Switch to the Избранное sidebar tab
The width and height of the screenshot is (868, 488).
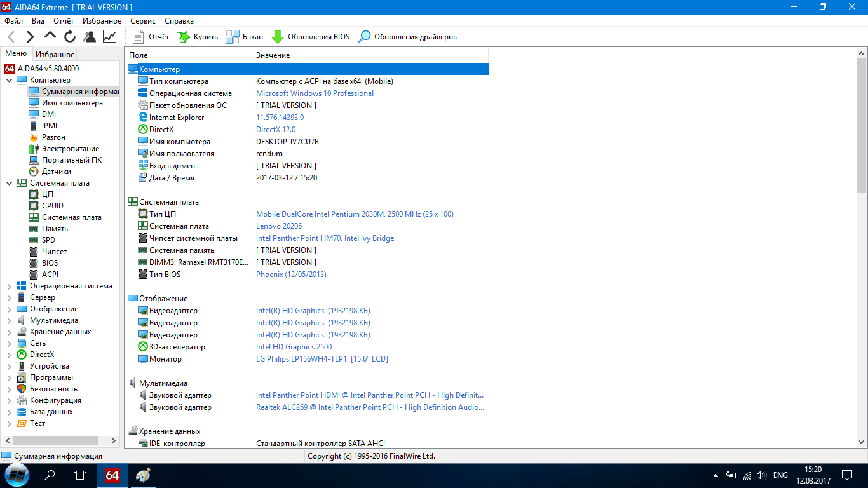[55, 55]
